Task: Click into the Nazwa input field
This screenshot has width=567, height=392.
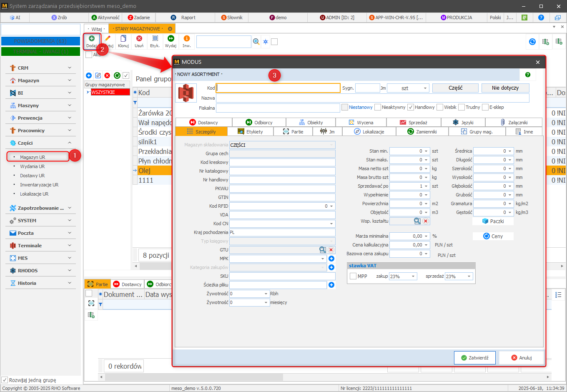Action: (372, 98)
